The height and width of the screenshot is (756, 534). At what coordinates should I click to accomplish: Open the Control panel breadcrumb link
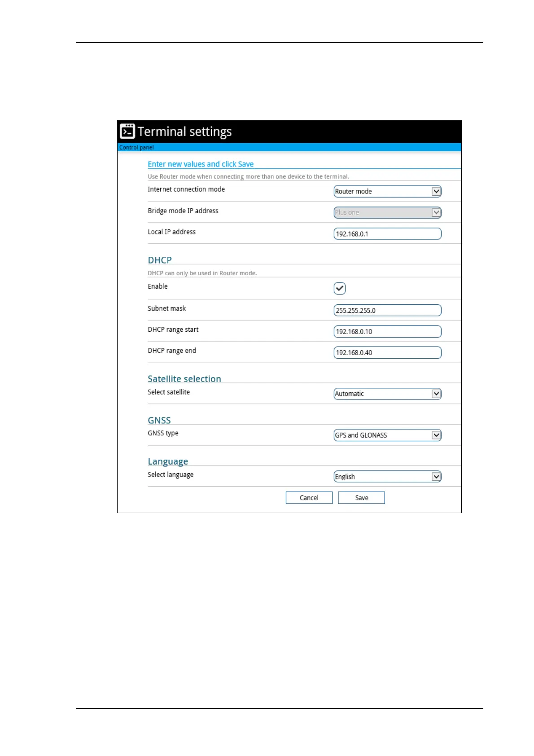136,147
